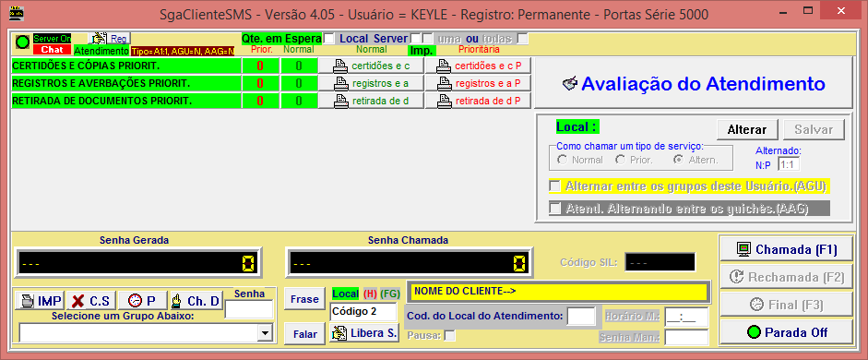Click the greyed Salvar button

(814, 129)
